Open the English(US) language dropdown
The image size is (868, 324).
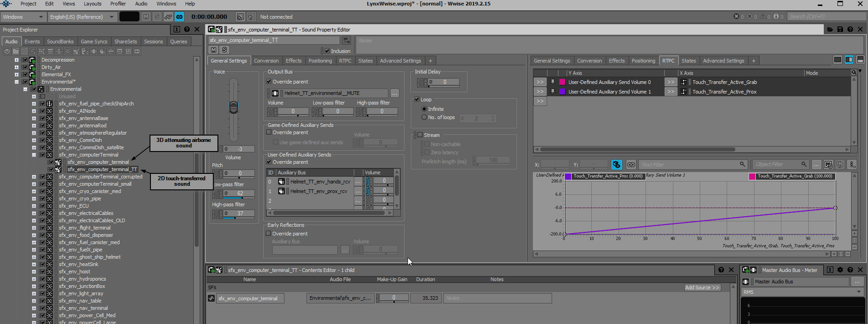(82, 17)
